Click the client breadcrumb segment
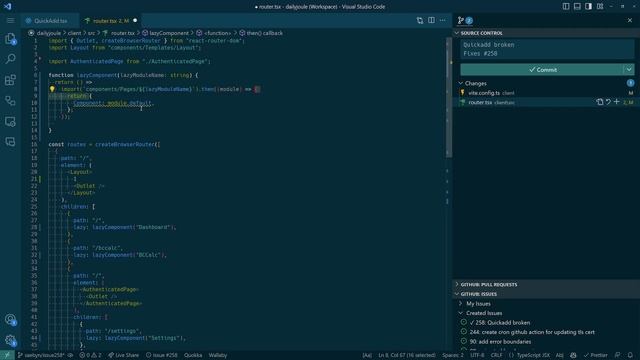The width and height of the screenshot is (640, 360). coord(74,33)
